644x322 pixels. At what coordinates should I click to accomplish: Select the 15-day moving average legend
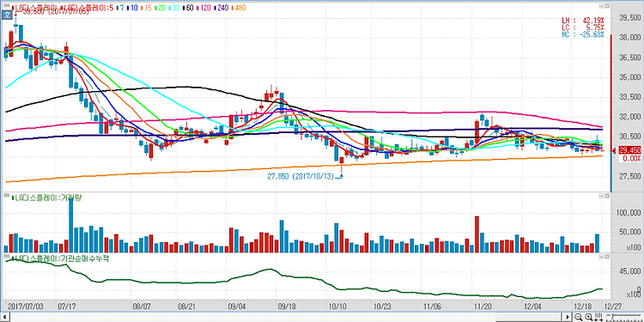(x=146, y=8)
